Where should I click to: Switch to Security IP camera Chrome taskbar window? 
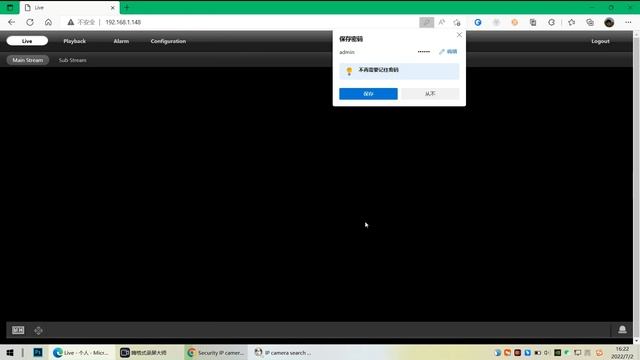click(216, 352)
